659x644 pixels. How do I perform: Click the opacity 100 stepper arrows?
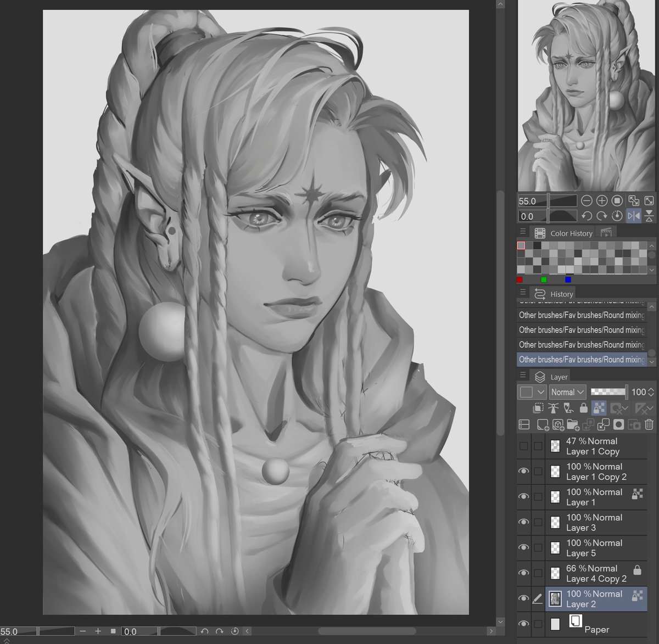pos(651,392)
